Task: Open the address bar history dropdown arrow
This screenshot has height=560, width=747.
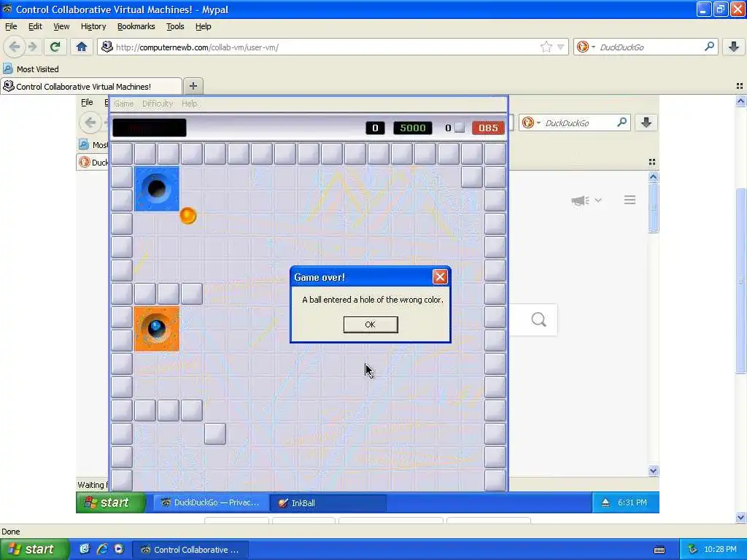Action: pyautogui.click(x=561, y=47)
